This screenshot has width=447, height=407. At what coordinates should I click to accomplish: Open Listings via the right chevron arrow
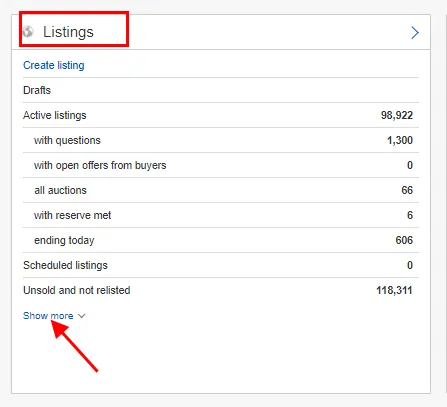tap(415, 32)
